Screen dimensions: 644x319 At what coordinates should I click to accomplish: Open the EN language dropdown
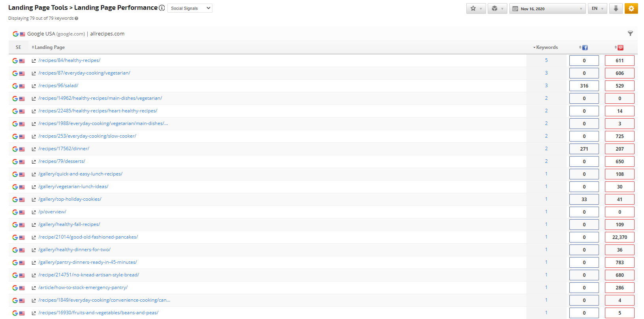coord(597,9)
